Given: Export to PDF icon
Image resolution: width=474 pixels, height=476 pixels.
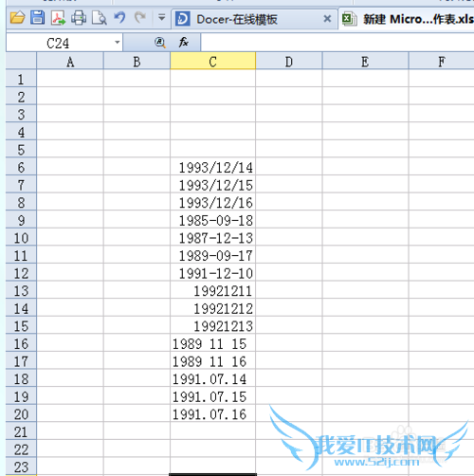Looking at the screenshot, I should 58,18.
